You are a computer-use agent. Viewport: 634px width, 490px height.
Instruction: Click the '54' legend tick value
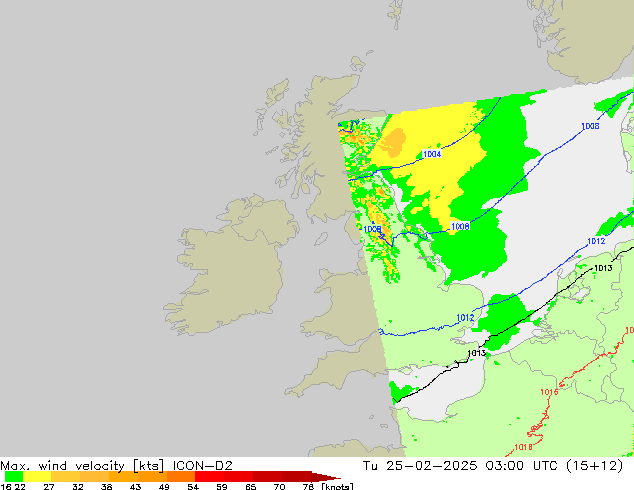coord(193,486)
